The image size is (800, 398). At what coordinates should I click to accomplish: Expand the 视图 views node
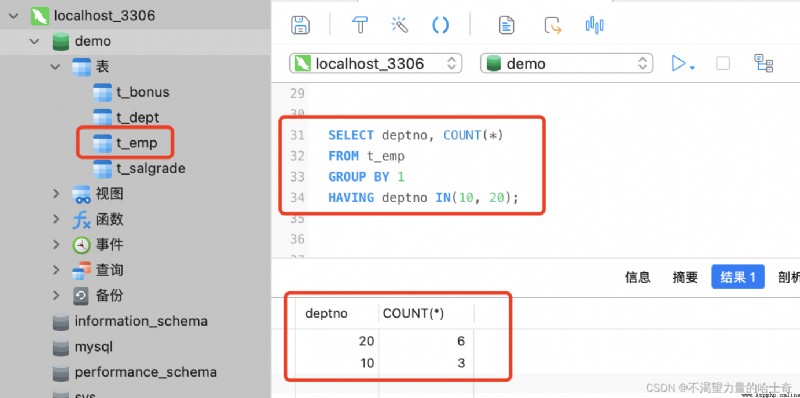click(56, 194)
